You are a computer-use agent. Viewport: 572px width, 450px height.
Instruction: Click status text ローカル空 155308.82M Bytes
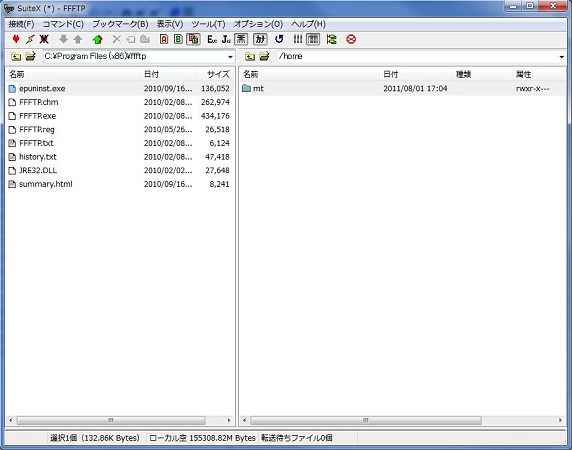pyautogui.click(x=202, y=438)
